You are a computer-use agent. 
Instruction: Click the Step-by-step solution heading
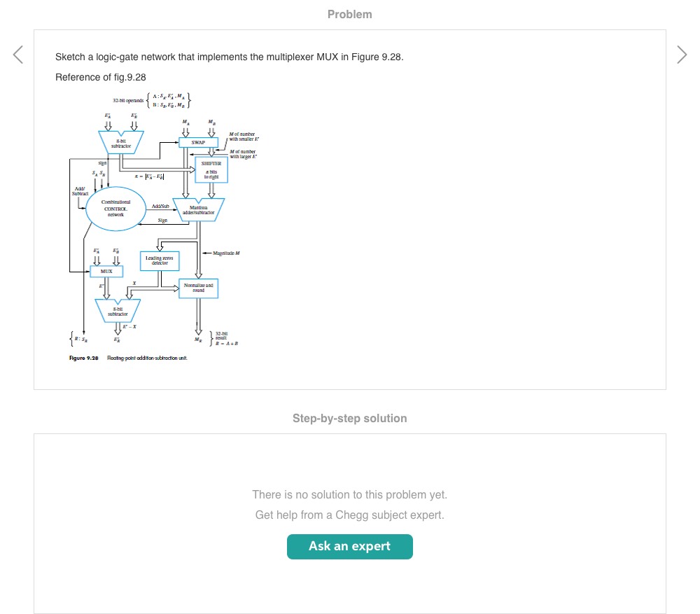(349, 418)
